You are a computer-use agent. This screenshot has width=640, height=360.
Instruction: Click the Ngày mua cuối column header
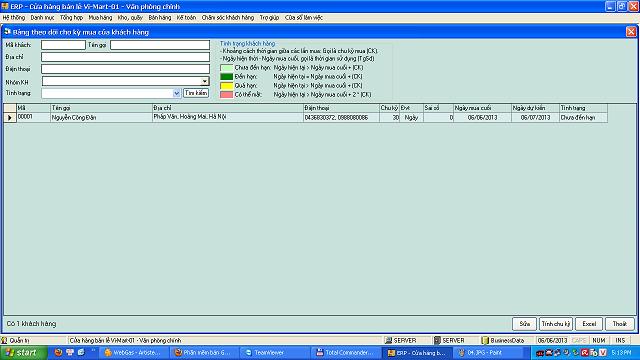(x=482, y=108)
